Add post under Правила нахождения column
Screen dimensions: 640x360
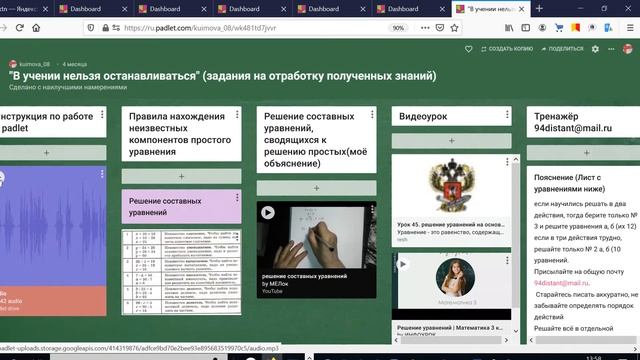(182, 177)
